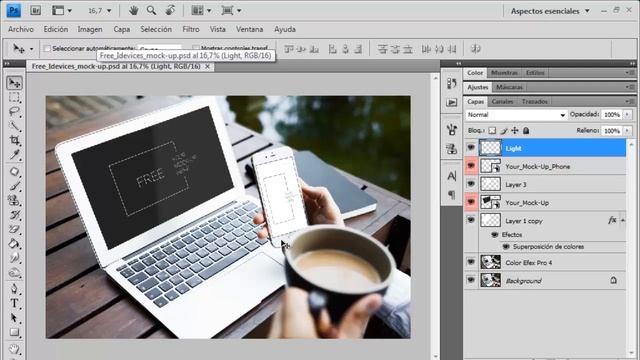Viewport: 640px width, 360px height.
Task: Click the Opacidad value field
Action: pyautogui.click(x=612, y=115)
